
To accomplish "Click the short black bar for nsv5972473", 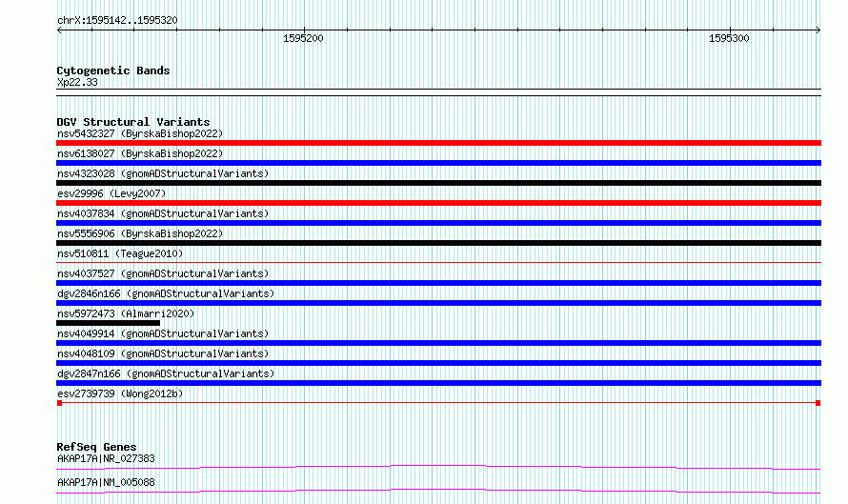I will (109, 323).
